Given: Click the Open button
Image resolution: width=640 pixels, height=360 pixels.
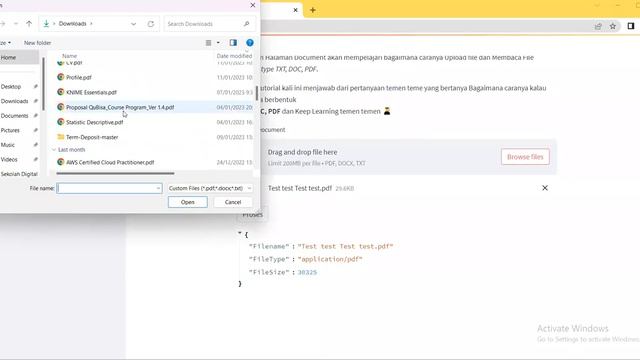Looking at the screenshot, I should tap(188, 202).
